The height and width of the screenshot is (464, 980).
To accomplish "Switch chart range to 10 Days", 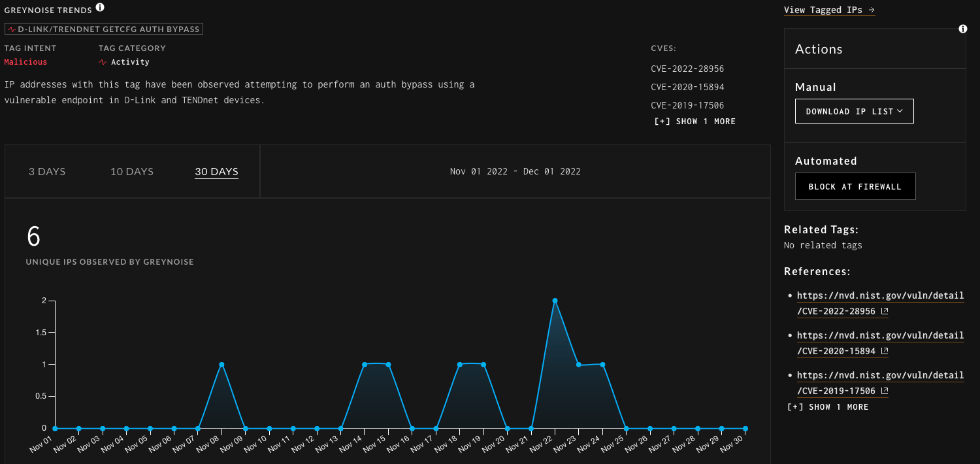I will click(132, 172).
